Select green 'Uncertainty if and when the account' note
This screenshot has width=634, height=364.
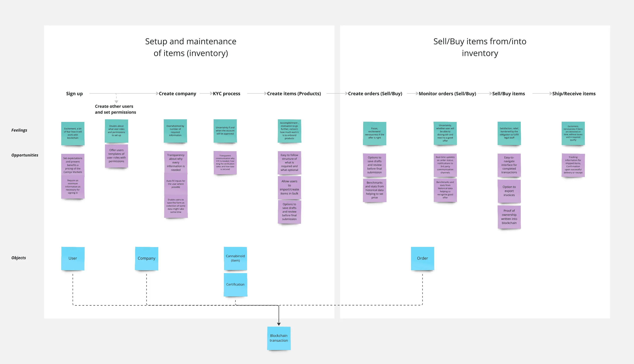(x=225, y=131)
